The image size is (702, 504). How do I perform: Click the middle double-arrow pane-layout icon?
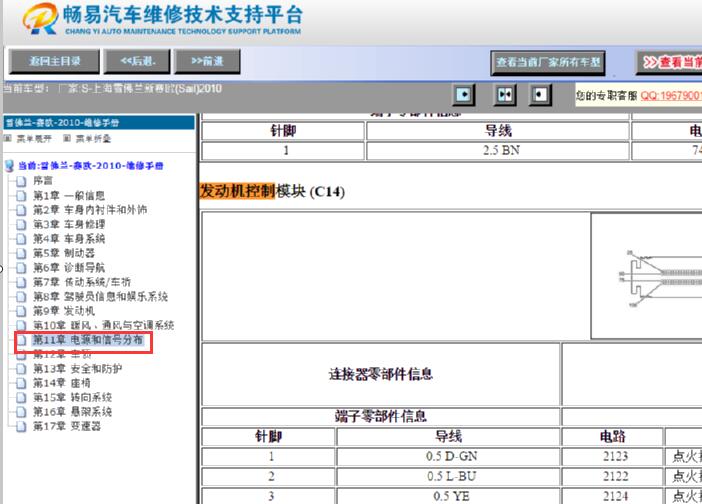click(x=505, y=94)
